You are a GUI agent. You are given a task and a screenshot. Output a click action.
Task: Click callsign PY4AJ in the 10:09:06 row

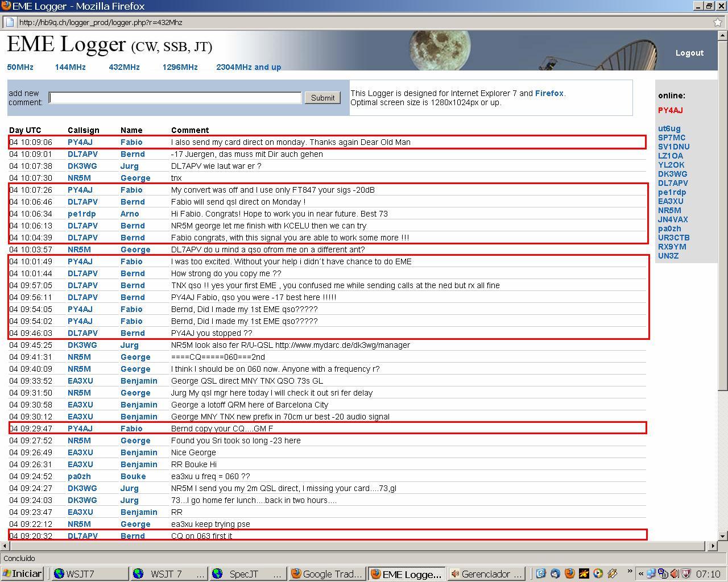click(x=80, y=142)
